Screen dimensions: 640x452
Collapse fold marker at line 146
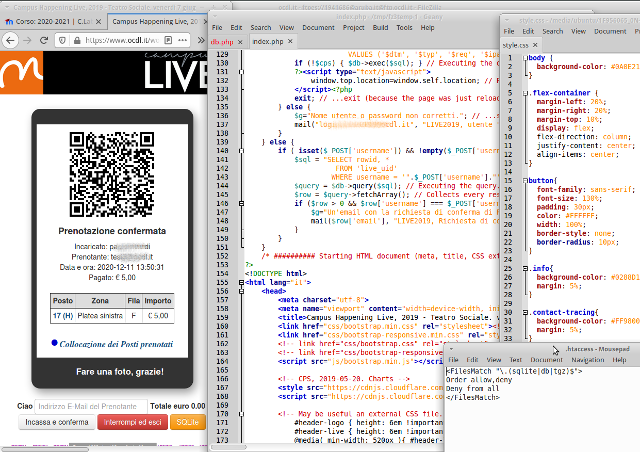(x=241, y=203)
